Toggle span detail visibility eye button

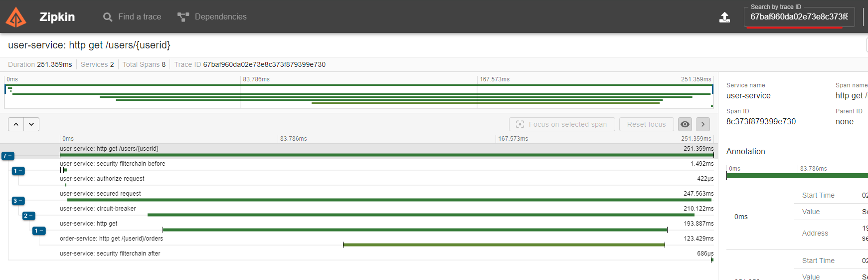pos(685,124)
